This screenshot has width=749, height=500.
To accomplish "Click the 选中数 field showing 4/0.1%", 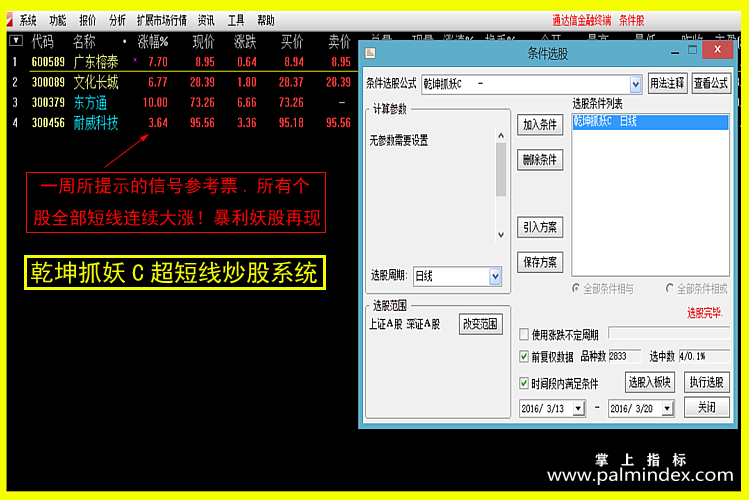I will pos(704,356).
